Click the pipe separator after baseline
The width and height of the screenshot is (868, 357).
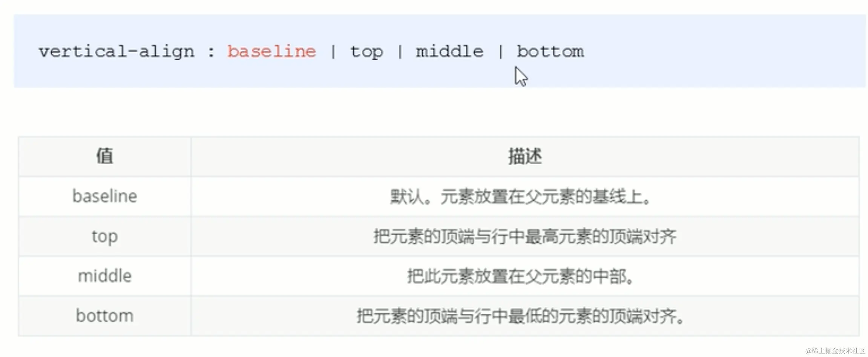tap(333, 52)
